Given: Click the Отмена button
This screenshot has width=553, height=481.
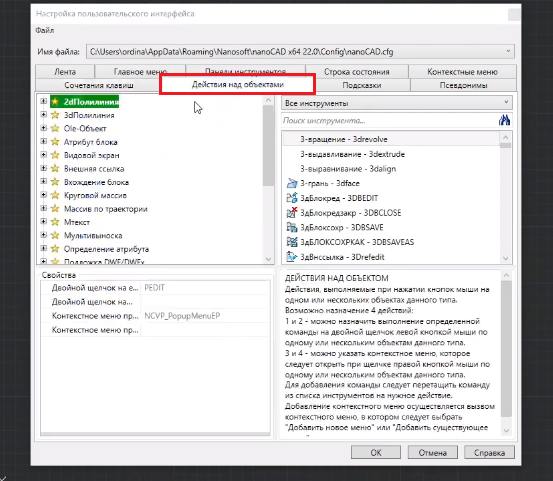Looking at the screenshot, I should tap(432, 452).
